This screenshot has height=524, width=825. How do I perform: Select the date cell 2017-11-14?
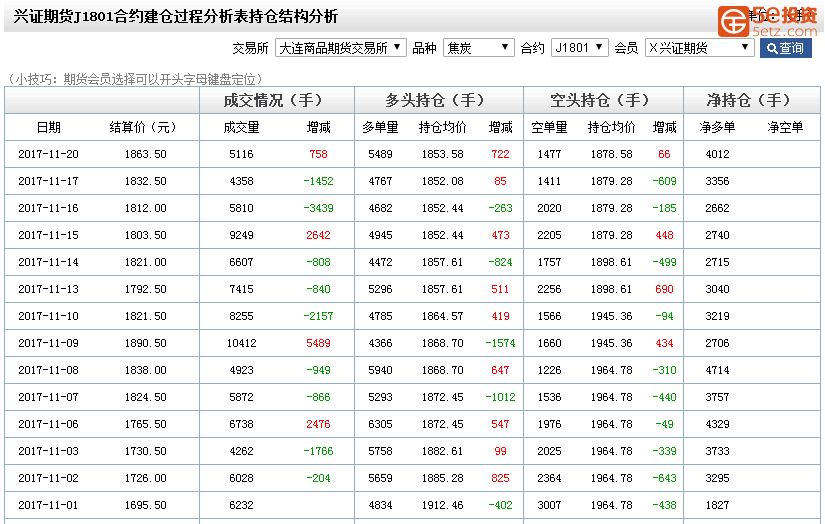point(48,262)
